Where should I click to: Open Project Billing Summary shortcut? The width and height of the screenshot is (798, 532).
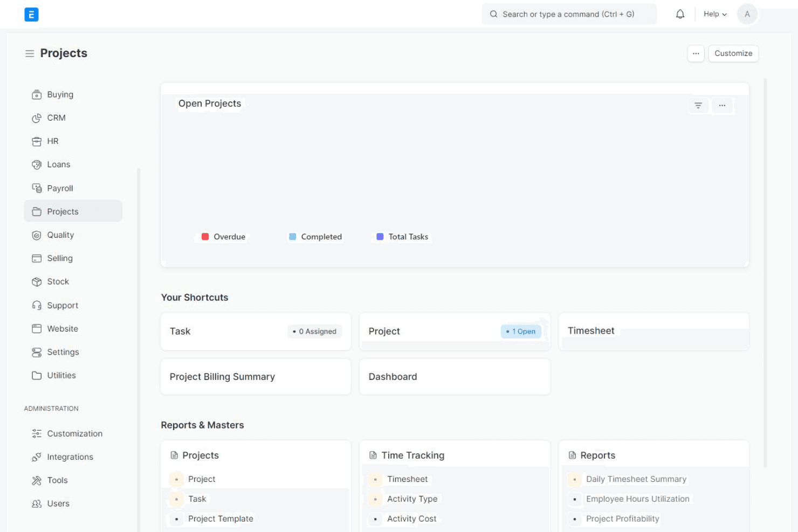pos(256,377)
